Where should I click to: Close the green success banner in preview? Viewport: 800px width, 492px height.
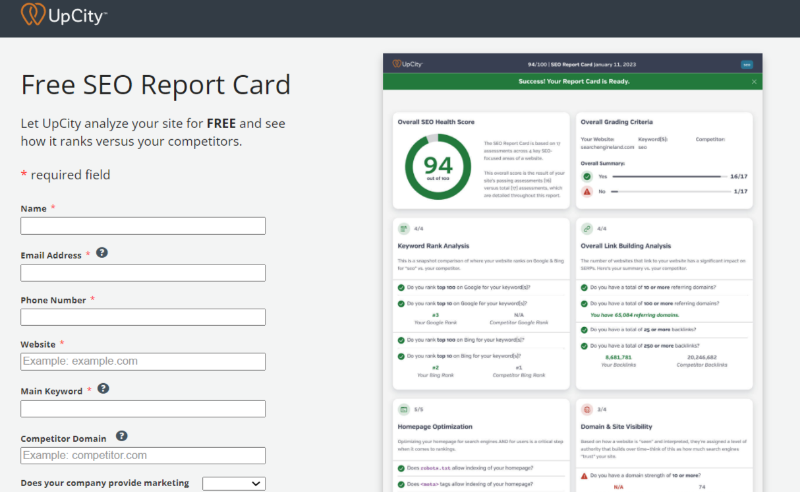(x=754, y=82)
